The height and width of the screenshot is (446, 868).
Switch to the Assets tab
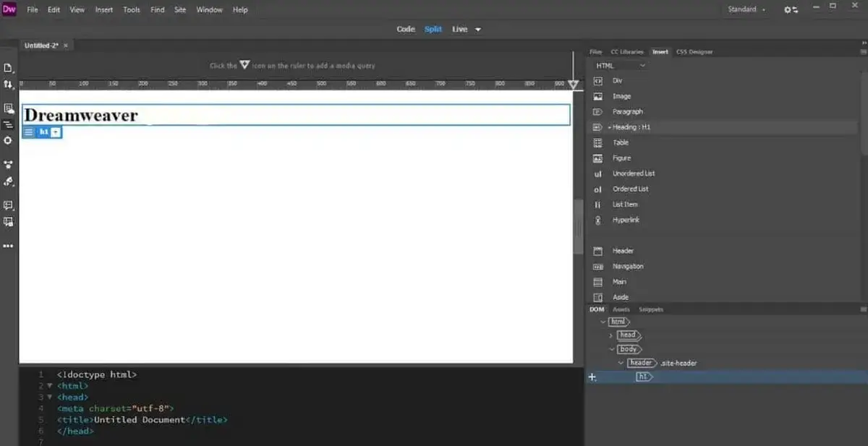(621, 309)
